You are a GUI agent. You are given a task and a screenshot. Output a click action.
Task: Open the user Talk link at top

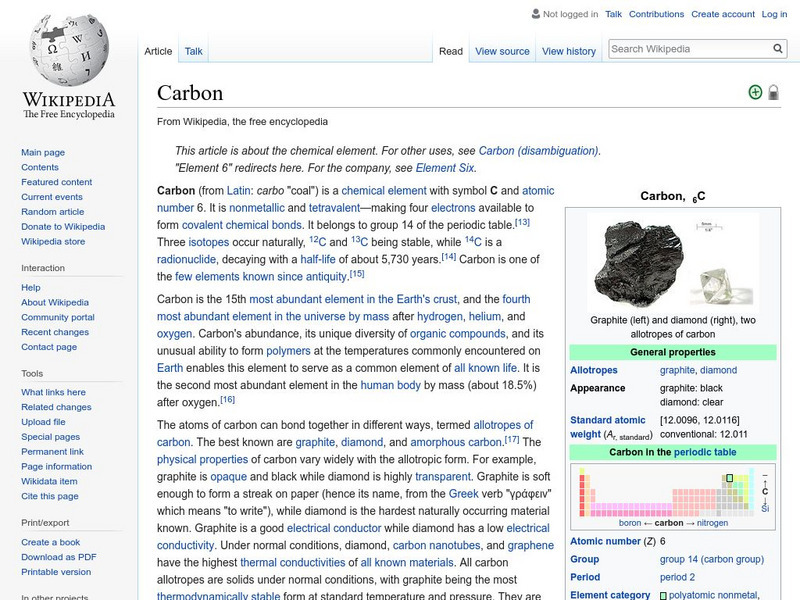(x=614, y=14)
